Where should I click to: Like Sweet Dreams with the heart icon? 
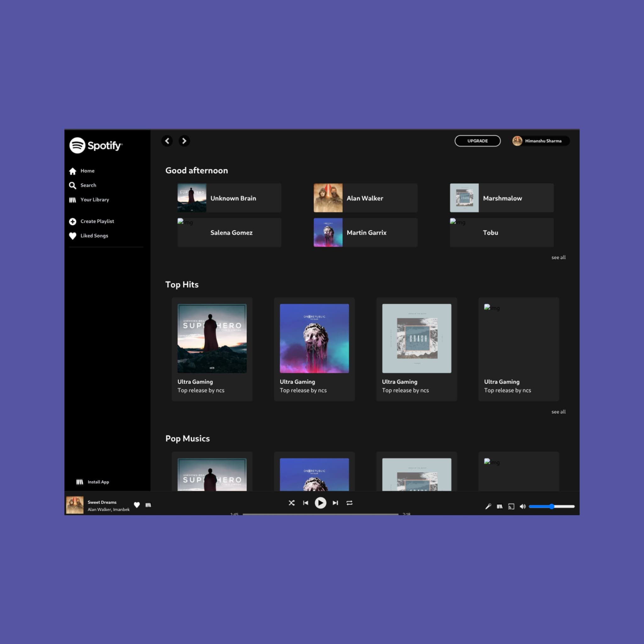(x=137, y=505)
